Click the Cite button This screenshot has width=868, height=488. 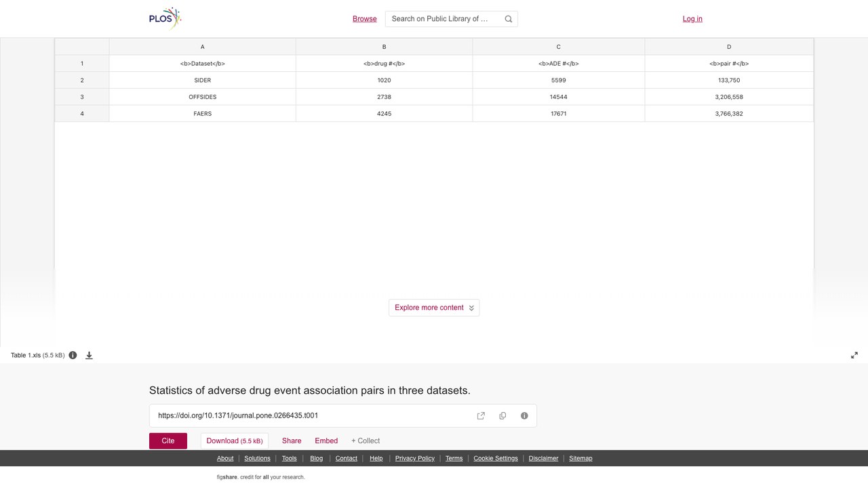point(168,441)
